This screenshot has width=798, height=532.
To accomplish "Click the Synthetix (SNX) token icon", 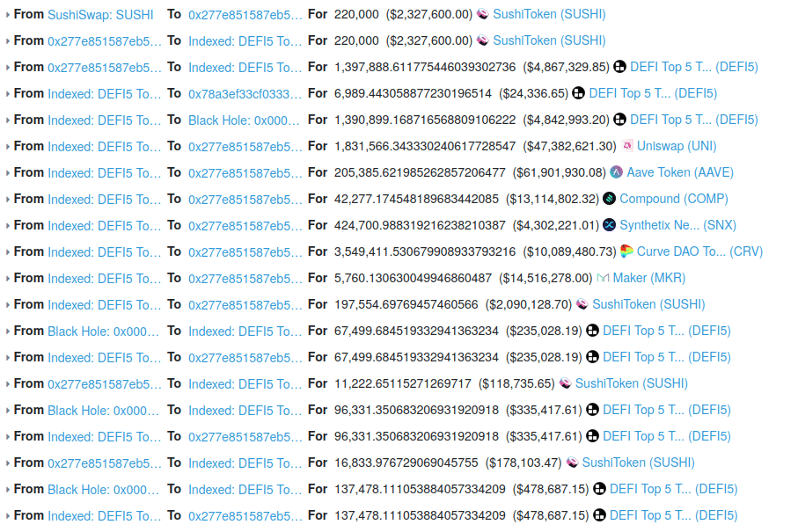I will pyautogui.click(x=609, y=225).
